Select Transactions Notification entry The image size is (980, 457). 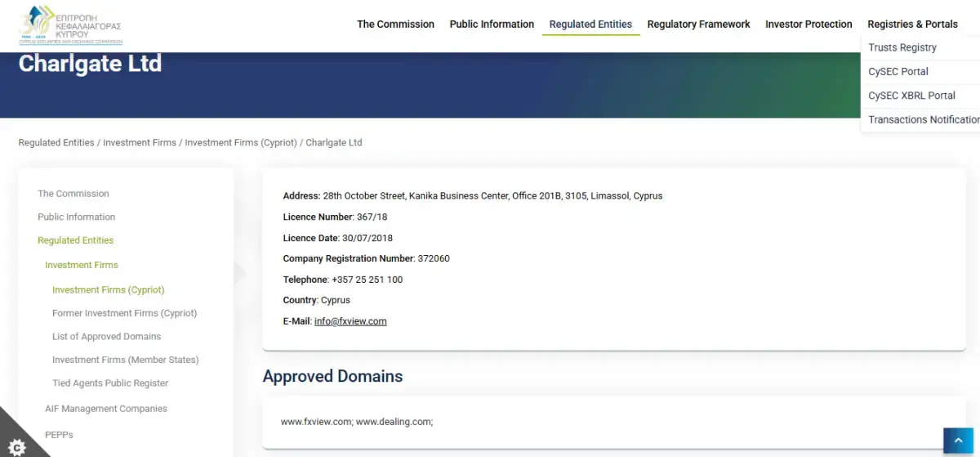[x=924, y=119]
